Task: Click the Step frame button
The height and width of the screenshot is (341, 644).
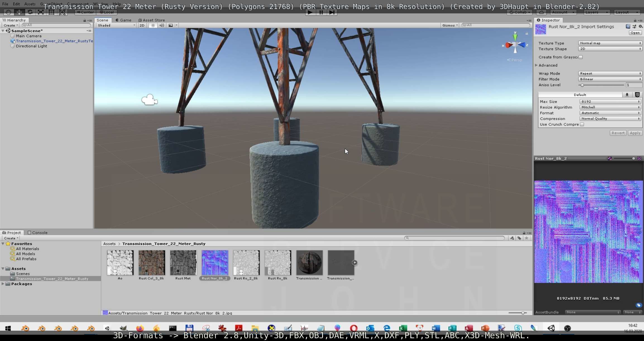Action: coord(332,12)
